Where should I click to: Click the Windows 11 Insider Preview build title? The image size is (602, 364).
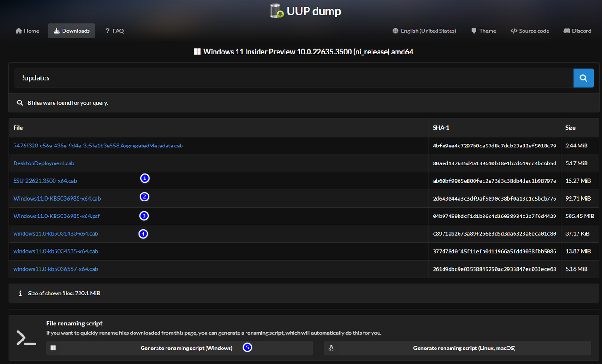click(x=308, y=52)
